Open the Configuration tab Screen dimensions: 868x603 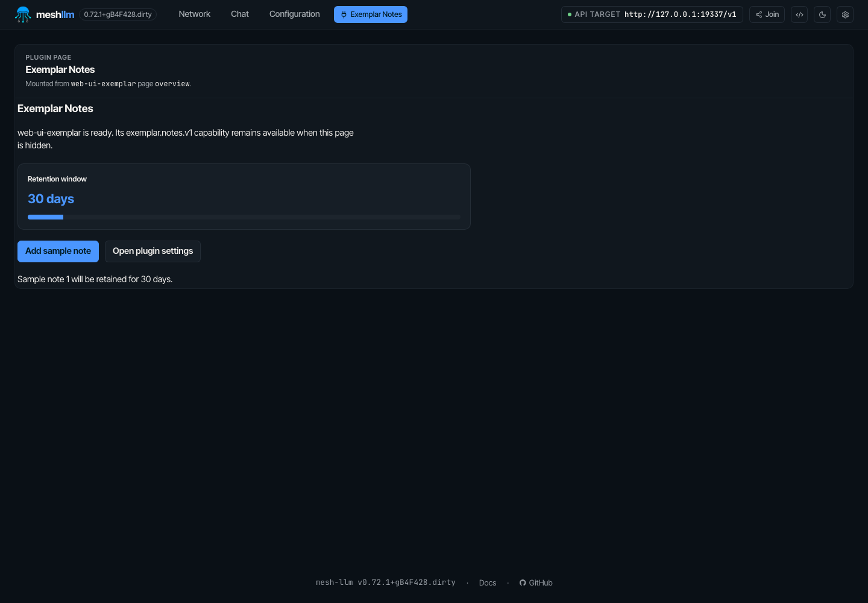click(x=295, y=14)
